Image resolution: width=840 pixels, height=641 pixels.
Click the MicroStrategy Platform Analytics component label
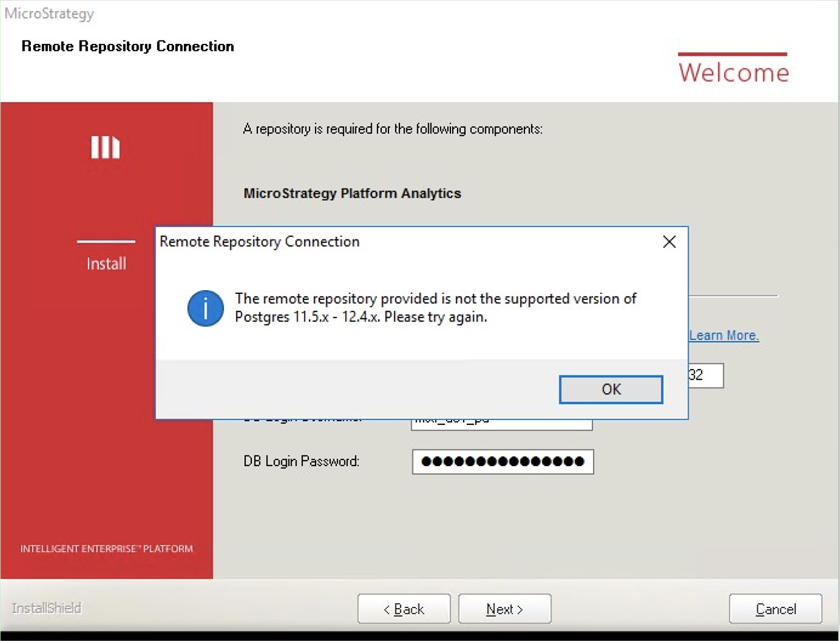[352, 193]
